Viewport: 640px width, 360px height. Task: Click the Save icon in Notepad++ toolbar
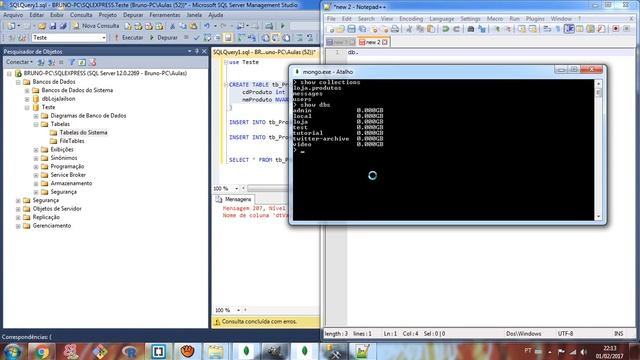351,29
